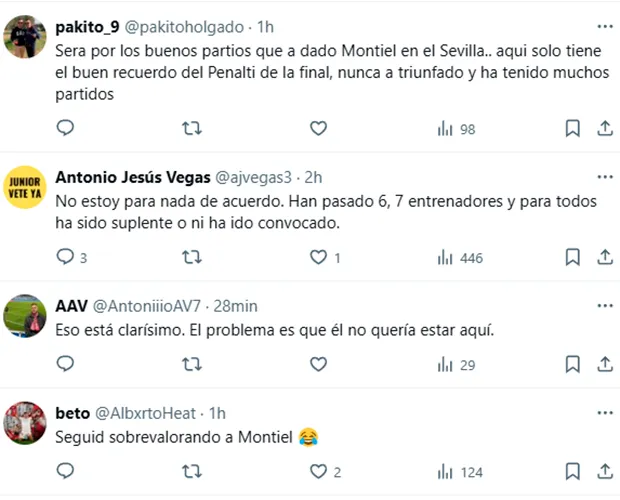
Task: Open more options for AAV's tweet
Action: [604, 305]
